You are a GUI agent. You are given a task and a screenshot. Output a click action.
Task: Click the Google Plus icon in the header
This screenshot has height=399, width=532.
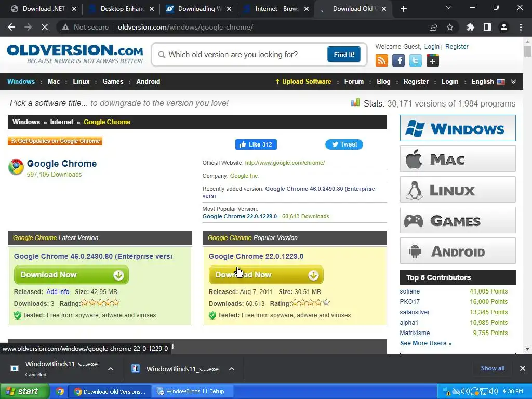coord(433,60)
